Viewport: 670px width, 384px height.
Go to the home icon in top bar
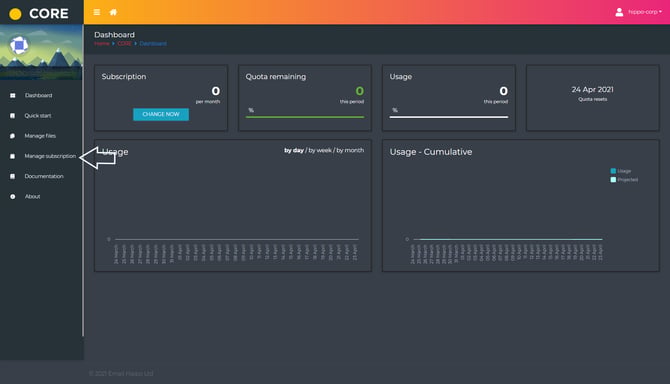point(113,12)
